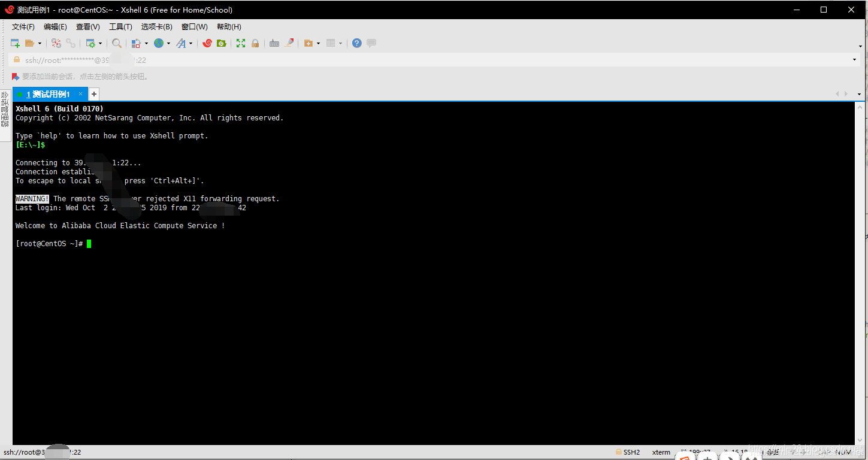Screen dimensions: 868x460
Task: Click the Disconnect toolbar icon
Action: tap(56, 43)
